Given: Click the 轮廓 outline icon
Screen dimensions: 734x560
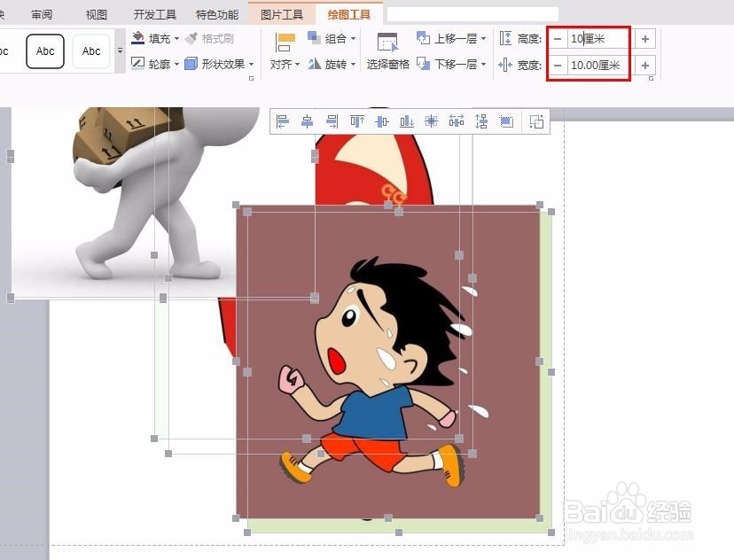Looking at the screenshot, I should (137, 63).
